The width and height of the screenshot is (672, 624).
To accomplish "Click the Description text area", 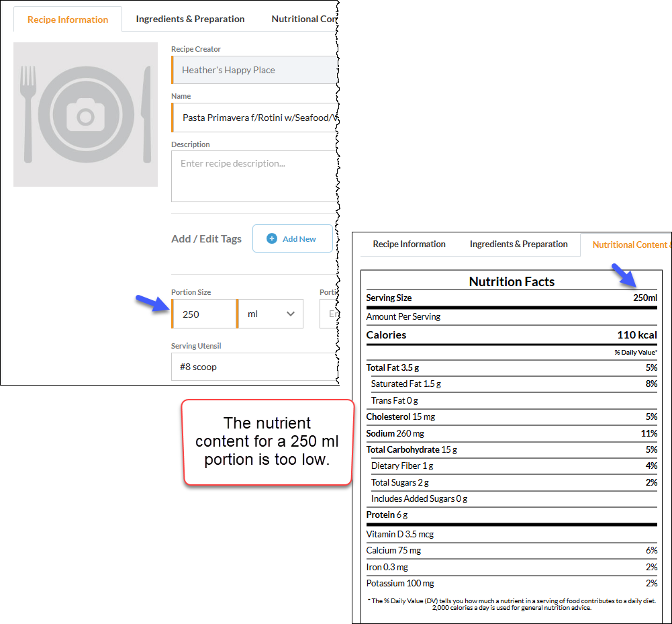I will pyautogui.click(x=255, y=176).
